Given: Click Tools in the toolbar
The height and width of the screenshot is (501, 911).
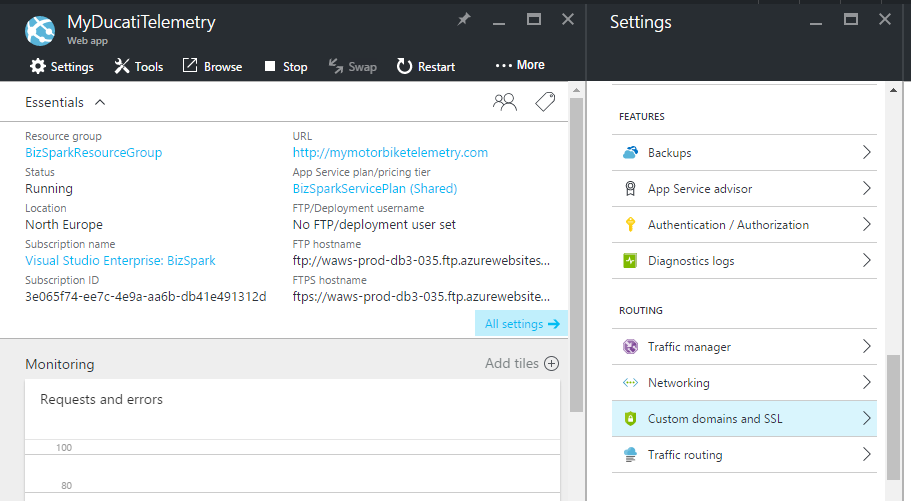Looking at the screenshot, I should [x=138, y=67].
